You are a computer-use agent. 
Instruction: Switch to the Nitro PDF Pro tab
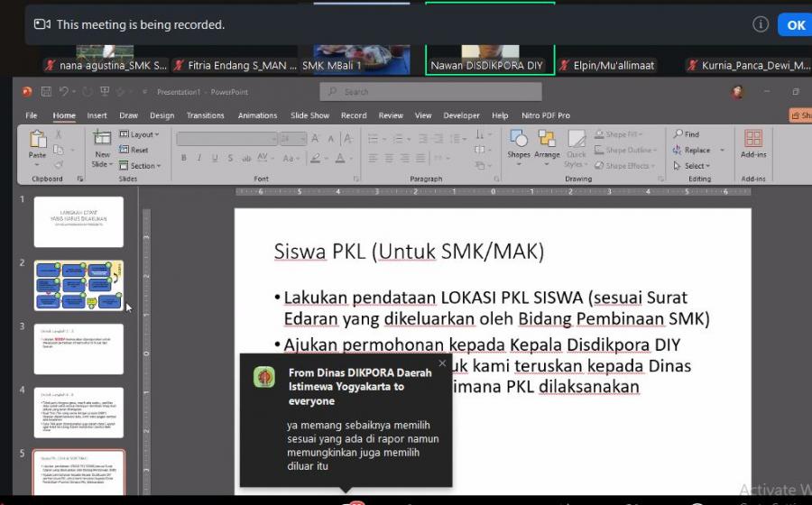point(545,115)
